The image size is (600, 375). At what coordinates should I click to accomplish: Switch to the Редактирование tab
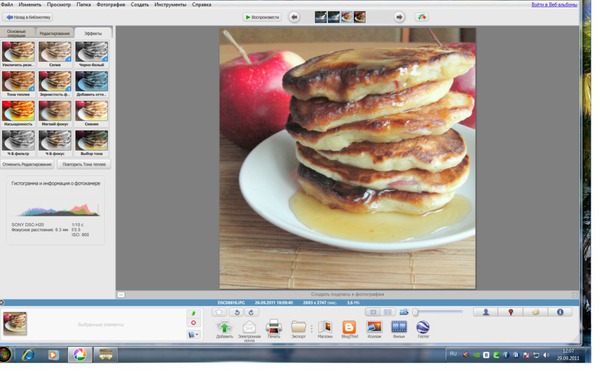coord(55,33)
